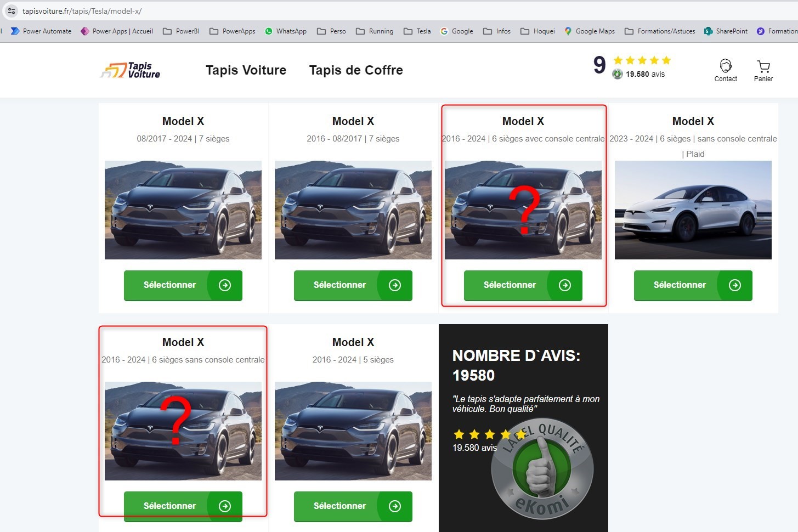798x532 pixels.
Task: Select Model X 08/2017 - 2024 7 sièges
Action: point(183,285)
